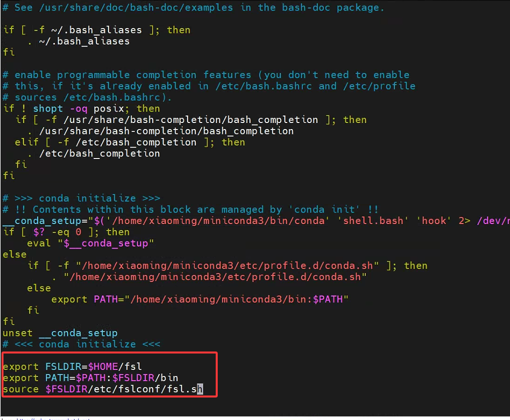Click the 'if [ -f ~/.bash_aliases ]; then' line

(x=97, y=30)
